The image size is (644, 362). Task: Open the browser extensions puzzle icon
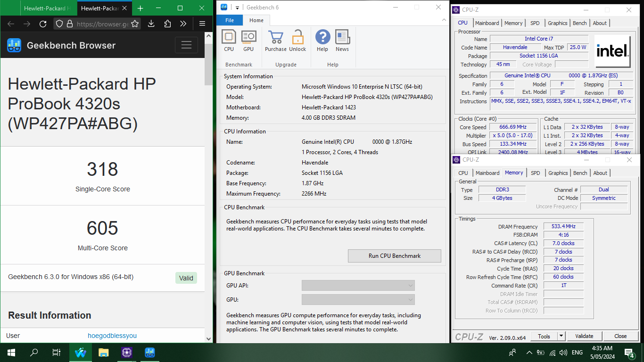[167, 24]
